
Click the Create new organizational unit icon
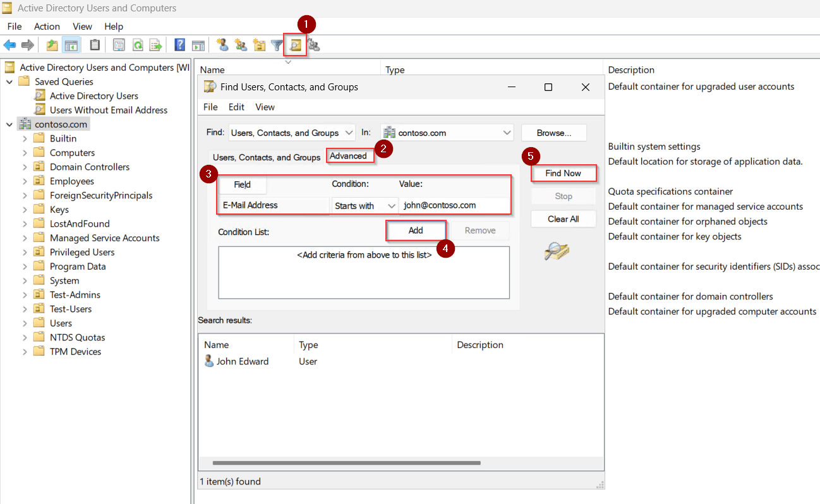pyautogui.click(x=259, y=45)
